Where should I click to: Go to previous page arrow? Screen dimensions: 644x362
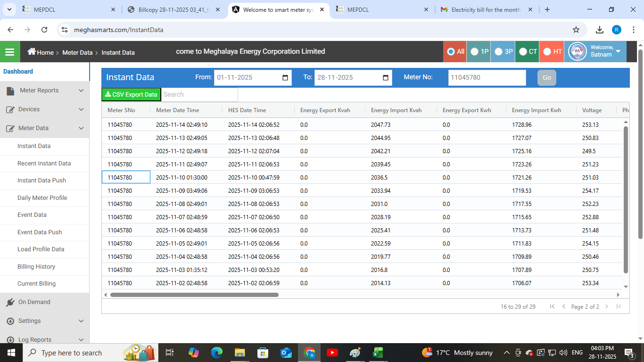[563, 306]
